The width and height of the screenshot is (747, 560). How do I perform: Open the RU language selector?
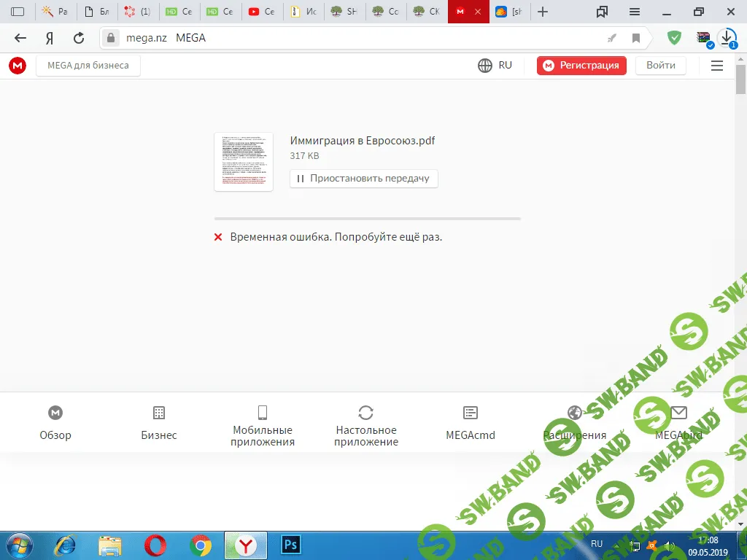pos(495,66)
